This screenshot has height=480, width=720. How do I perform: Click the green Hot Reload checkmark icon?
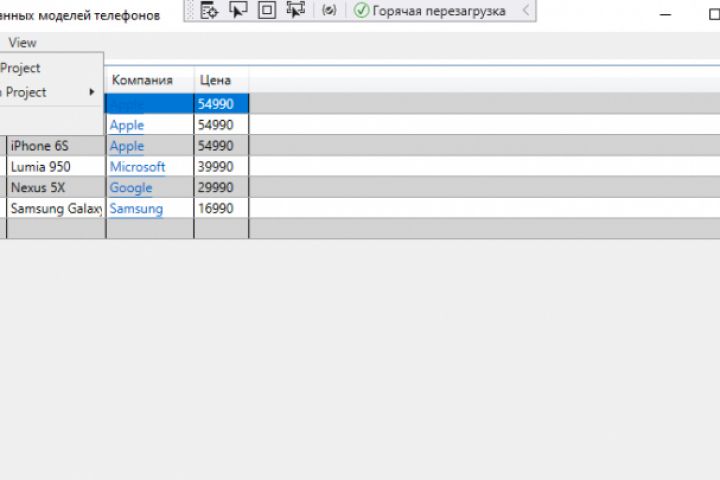point(361,10)
